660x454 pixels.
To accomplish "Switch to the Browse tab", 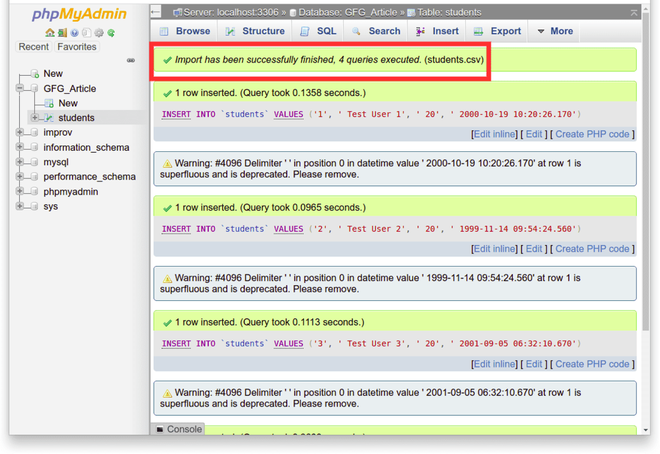I will 185,31.
